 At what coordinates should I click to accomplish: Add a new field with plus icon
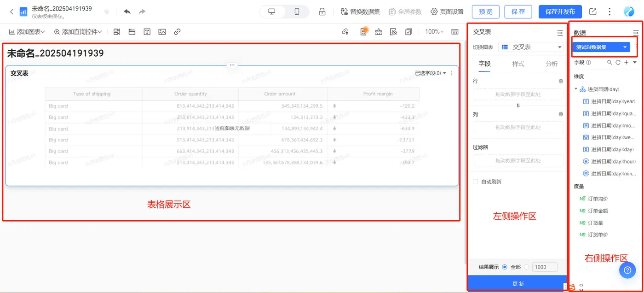(x=626, y=62)
